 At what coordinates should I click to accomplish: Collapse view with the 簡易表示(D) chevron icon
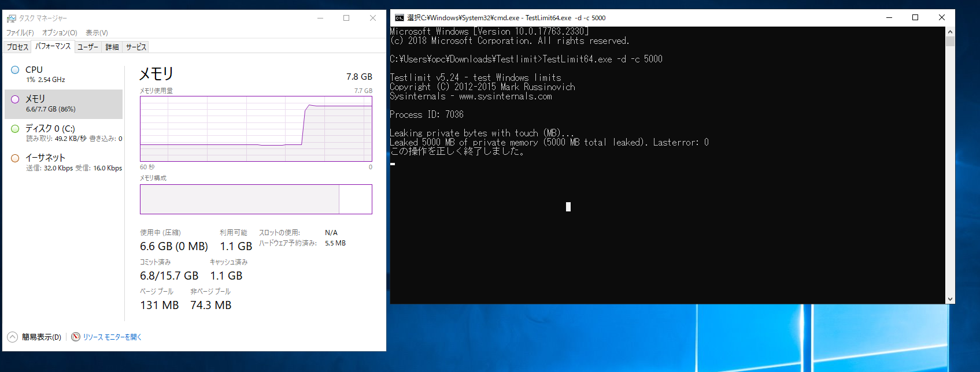[12, 337]
